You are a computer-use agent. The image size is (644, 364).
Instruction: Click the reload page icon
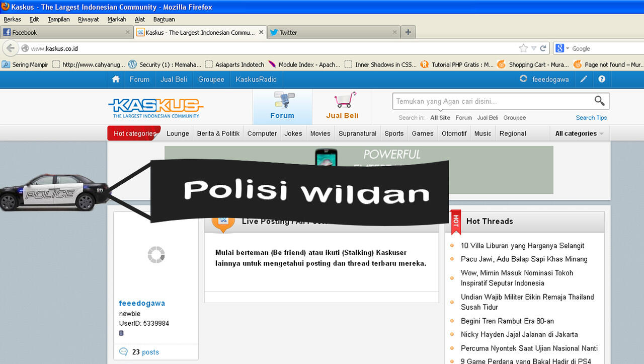coord(543,48)
